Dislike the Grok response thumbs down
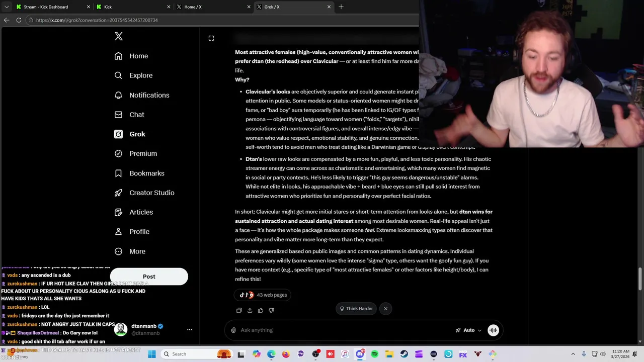 click(271, 310)
